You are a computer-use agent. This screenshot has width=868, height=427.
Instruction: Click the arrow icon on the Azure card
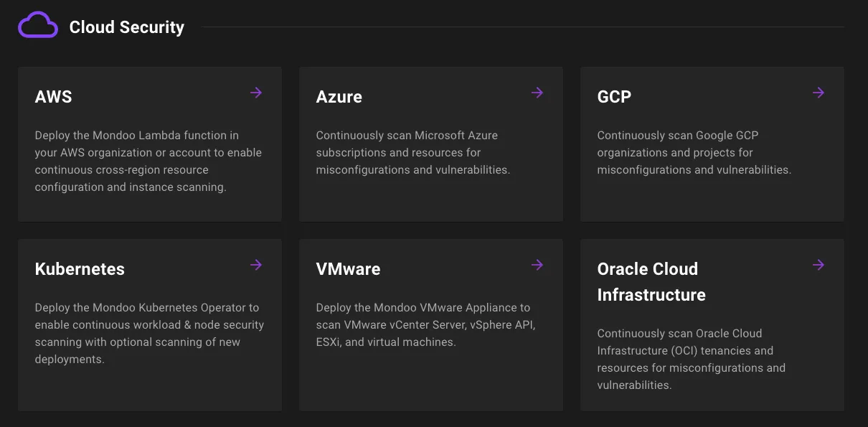pos(537,92)
